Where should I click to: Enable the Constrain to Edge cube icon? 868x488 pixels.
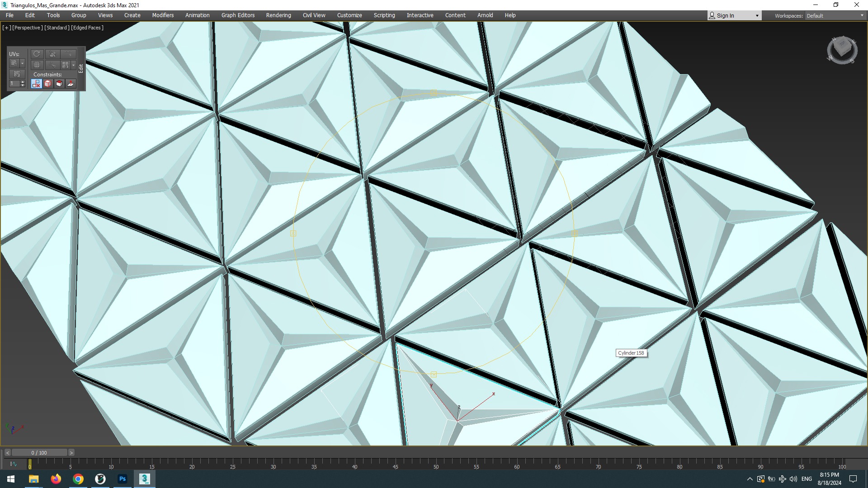48,84
